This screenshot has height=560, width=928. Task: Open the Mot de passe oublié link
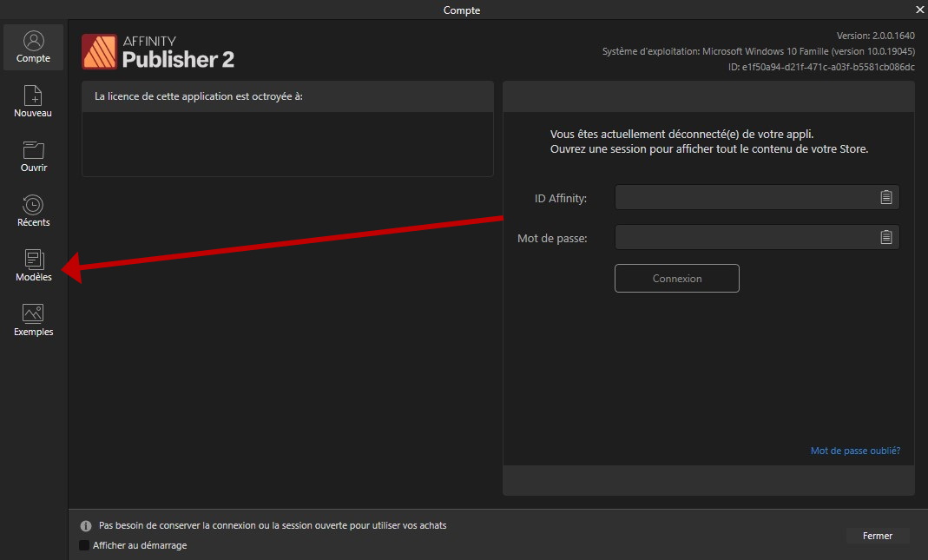(855, 451)
